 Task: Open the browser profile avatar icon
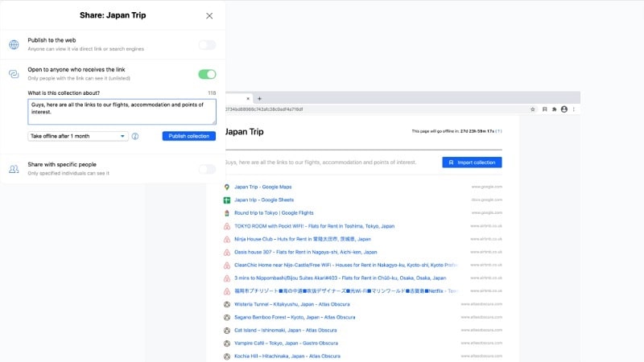564,109
